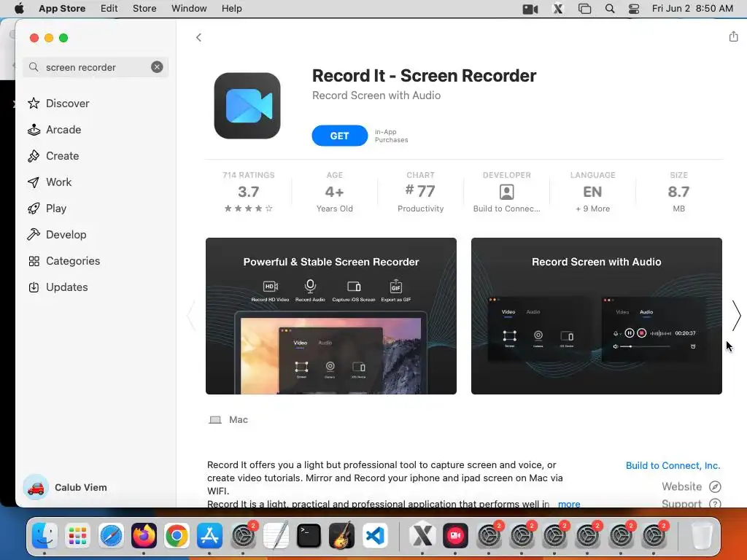Viewport: 747px width, 560px height.
Task: Open the 'Powerful & Stable Screen Recorder' screenshot
Action: click(331, 316)
